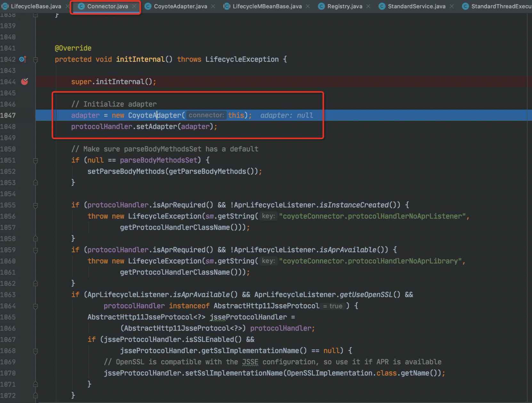This screenshot has width=532, height=403.
Task: Click the 'connector:' parameter hint
Action: tap(206, 115)
